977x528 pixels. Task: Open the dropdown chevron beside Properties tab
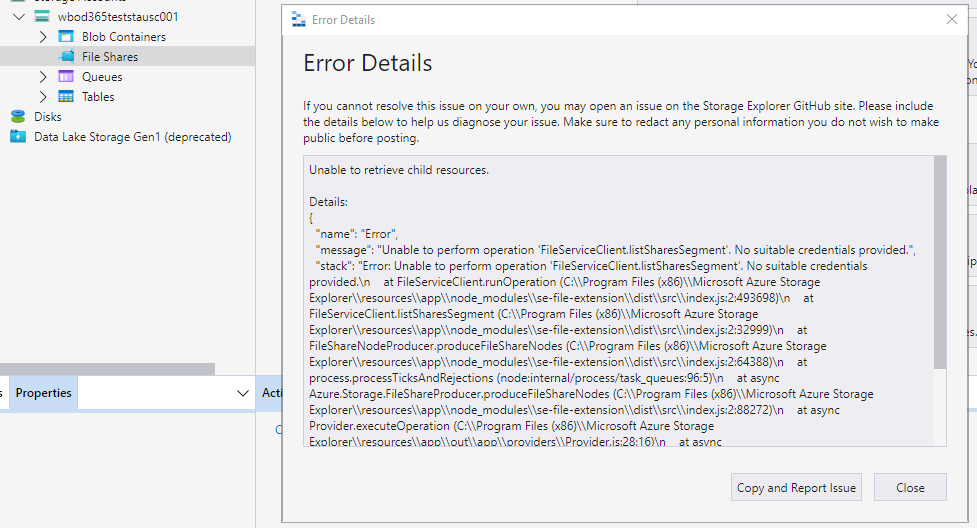coord(243,393)
